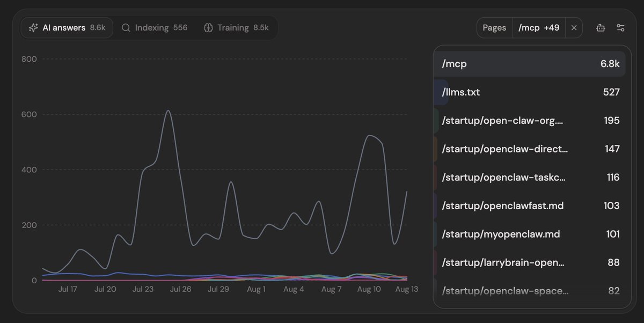Click the 527 count value
Screen dimensions: 644x323
[611, 92]
